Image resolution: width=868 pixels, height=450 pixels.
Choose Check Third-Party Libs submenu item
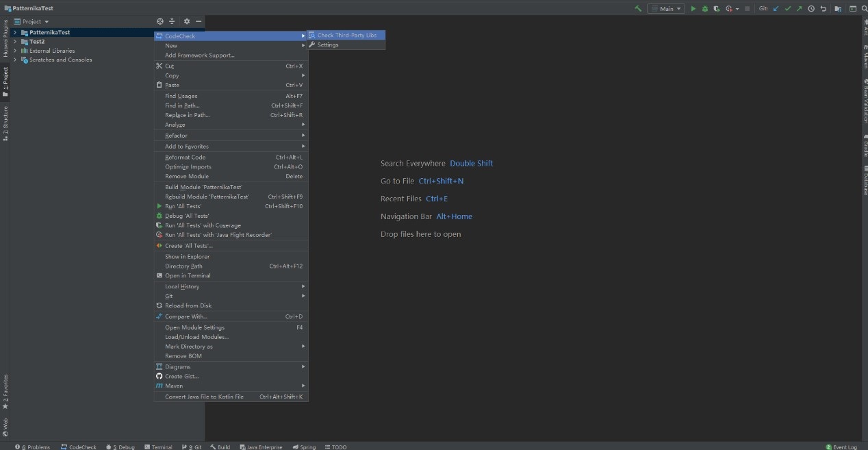tap(346, 36)
